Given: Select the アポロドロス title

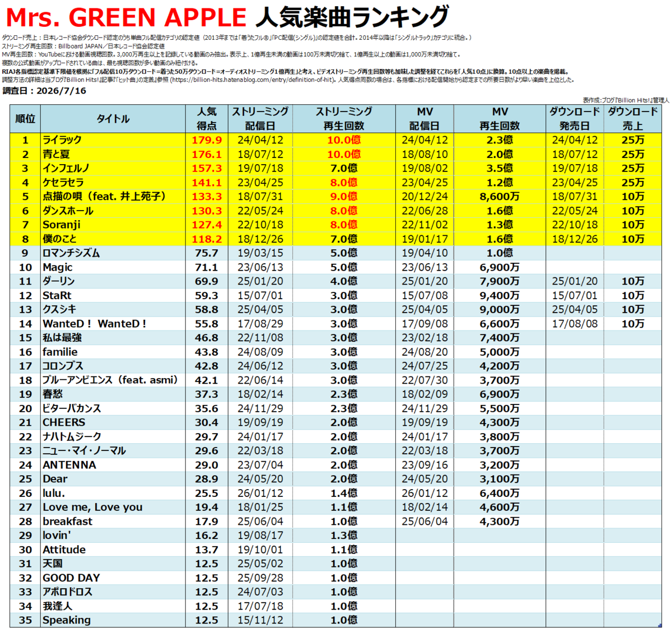Looking at the screenshot, I should tap(67, 592).
